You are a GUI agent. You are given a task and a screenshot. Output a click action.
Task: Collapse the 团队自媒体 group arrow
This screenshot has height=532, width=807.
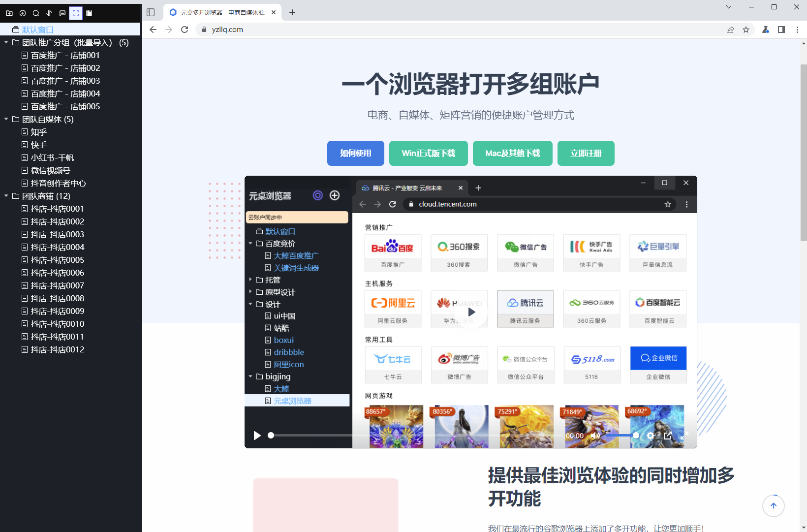point(6,119)
